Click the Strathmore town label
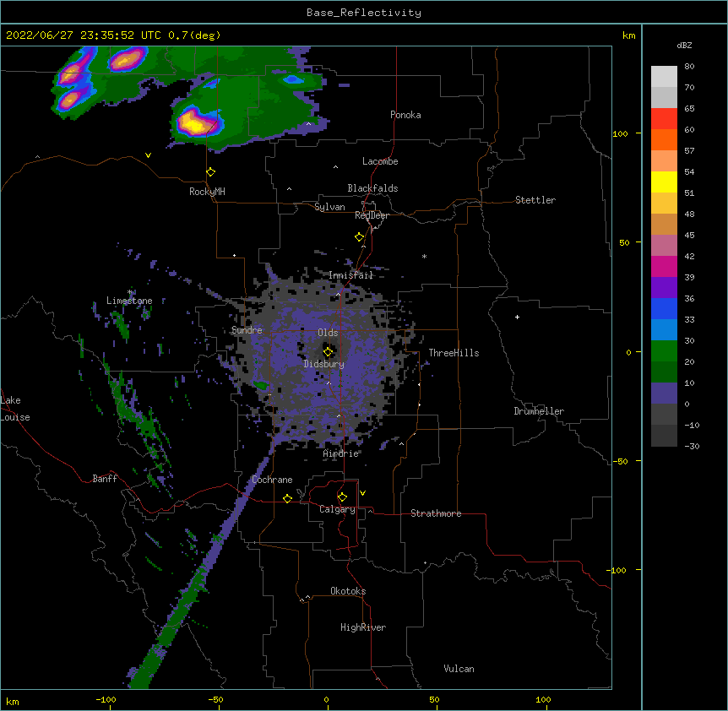 pyautogui.click(x=436, y=513)
